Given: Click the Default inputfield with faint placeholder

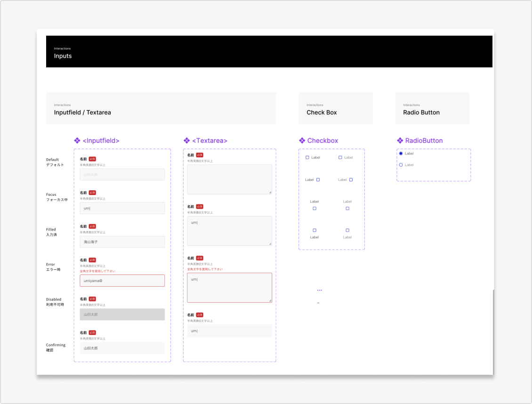Looking at the screenshot, I should pos(122,175).
